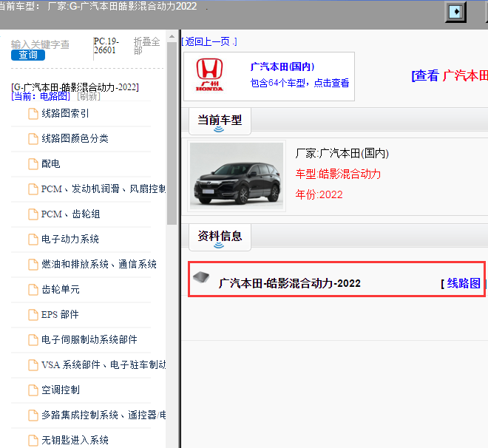Click the page icon beside EPS 部件
Viewport: 488px width, 448px height.
(33, 315)
